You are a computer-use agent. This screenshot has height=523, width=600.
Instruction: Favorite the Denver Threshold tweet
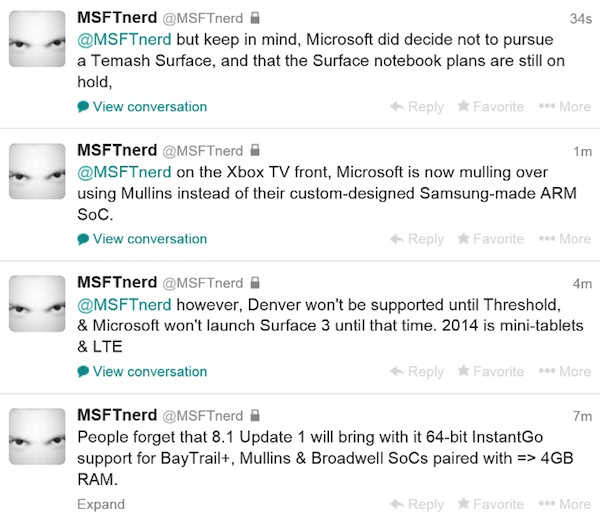(x=491, y=371)
